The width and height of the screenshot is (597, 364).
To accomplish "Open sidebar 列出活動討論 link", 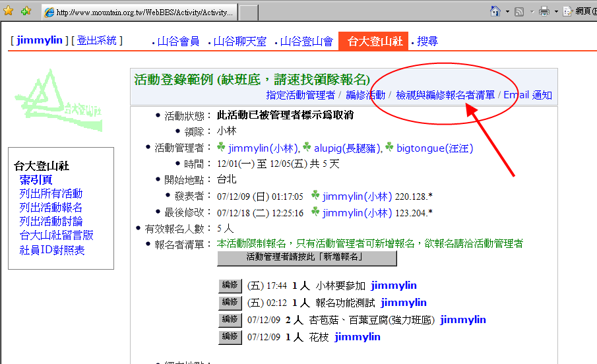I will (x=51, y=221).
